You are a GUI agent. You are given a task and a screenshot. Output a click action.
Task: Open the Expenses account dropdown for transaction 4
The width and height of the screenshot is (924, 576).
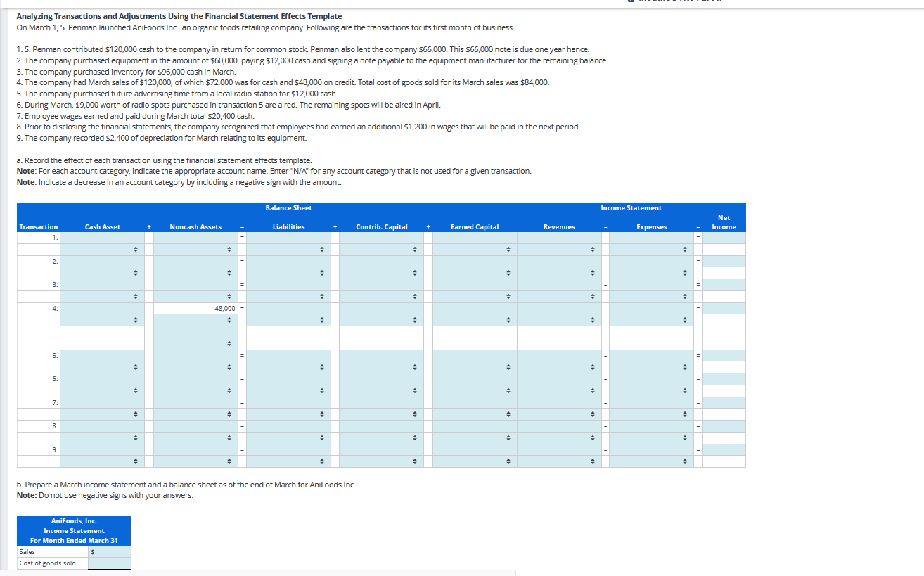click(x=686, y=320)
